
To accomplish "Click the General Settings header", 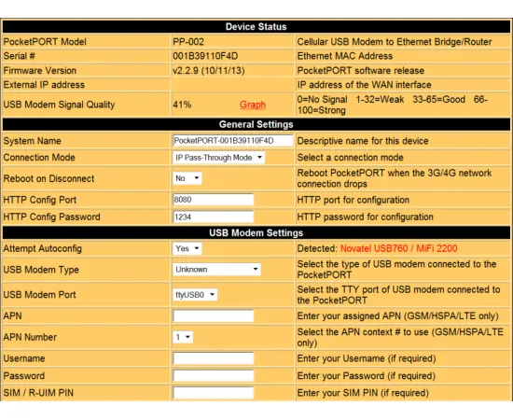I will [x=256, y=124].
